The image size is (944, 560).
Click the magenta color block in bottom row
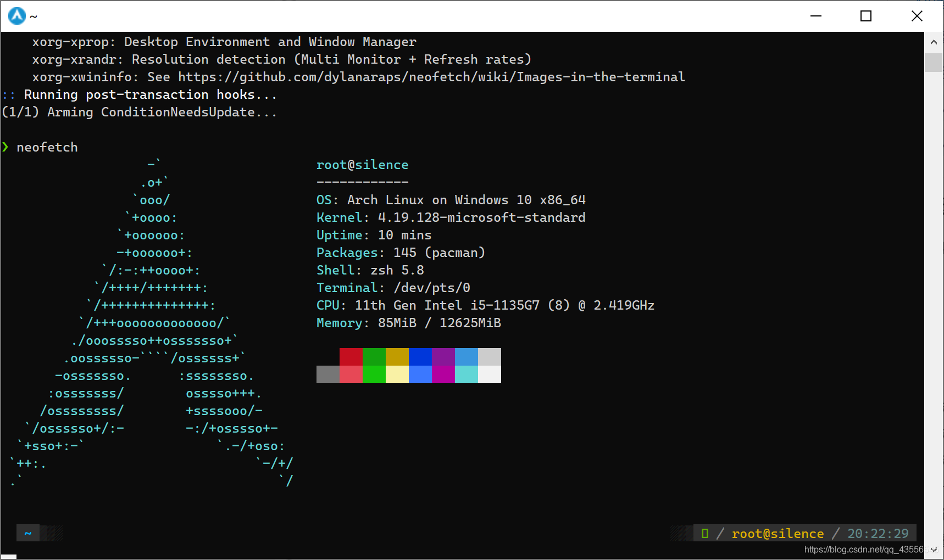pos(443,374)
